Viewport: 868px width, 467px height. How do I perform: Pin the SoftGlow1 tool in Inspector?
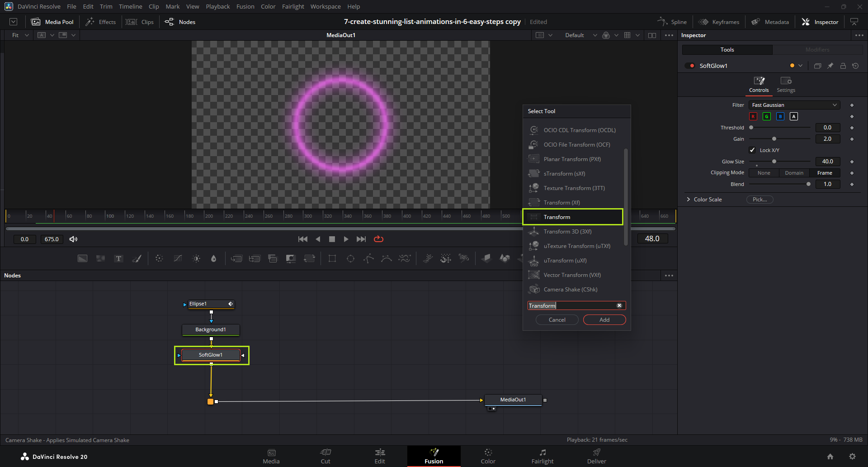pos(830,66)
